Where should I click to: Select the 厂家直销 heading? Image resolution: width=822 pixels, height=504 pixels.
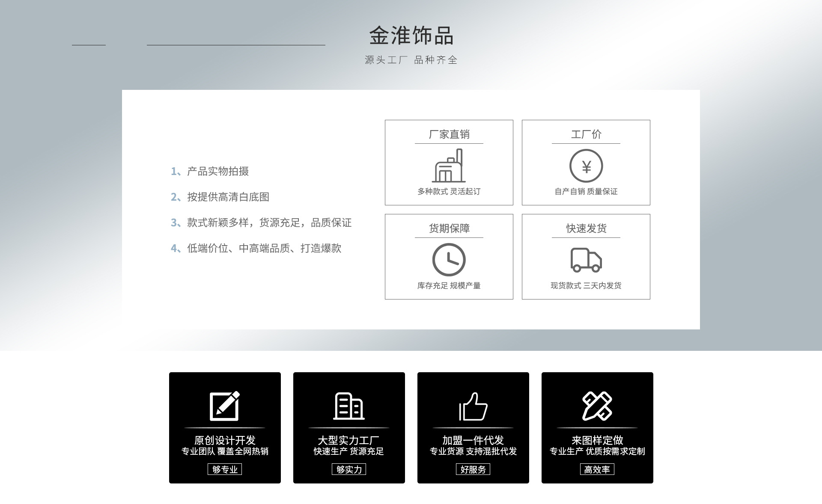449,134
